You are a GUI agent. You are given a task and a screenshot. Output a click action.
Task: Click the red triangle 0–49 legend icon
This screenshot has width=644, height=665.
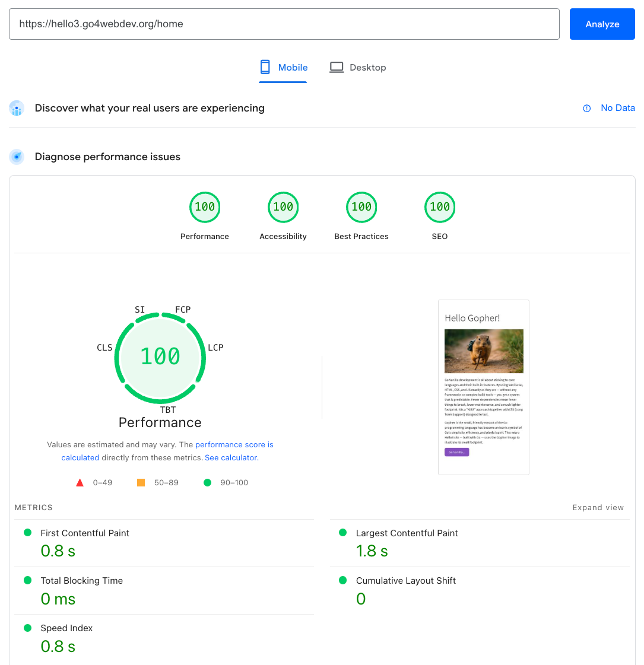pos(80,483)
